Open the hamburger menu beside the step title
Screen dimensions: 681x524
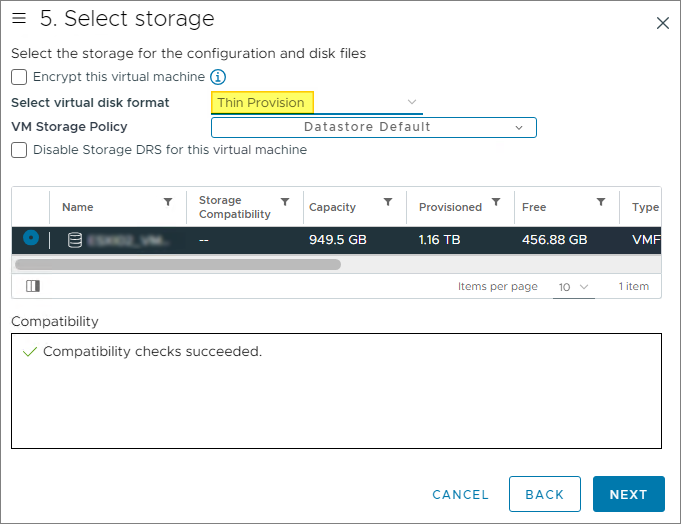(x=19, y=19)
